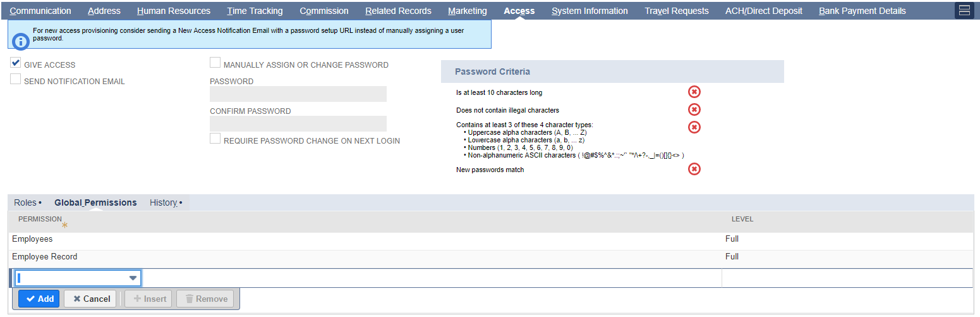
Task: Open the layout toggle icon at top right
Action: [964, 11]
